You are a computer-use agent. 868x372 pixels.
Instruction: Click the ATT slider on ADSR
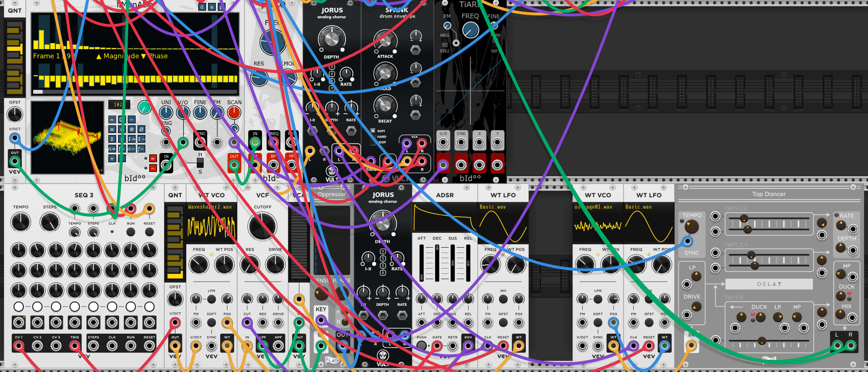click(421, 263)
